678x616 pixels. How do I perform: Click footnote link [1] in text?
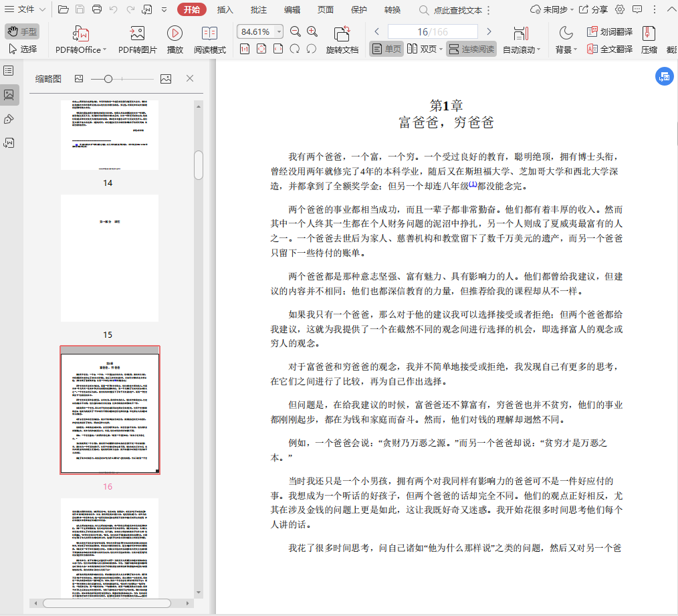(x=473, y=184)
